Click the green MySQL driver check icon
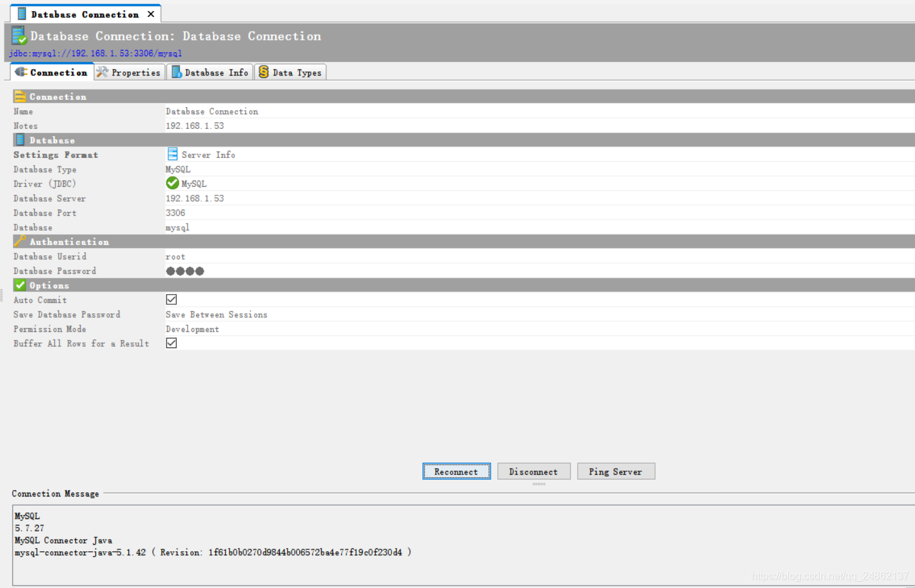915x588 pixels. (172, 183)
